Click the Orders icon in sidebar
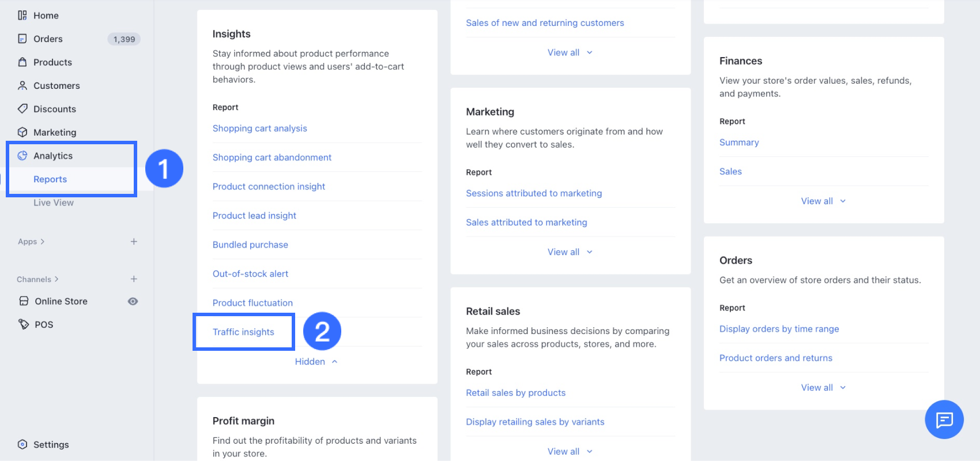This screenshot has width=980, height=461. pyautogui.click(x=22, y=39)
